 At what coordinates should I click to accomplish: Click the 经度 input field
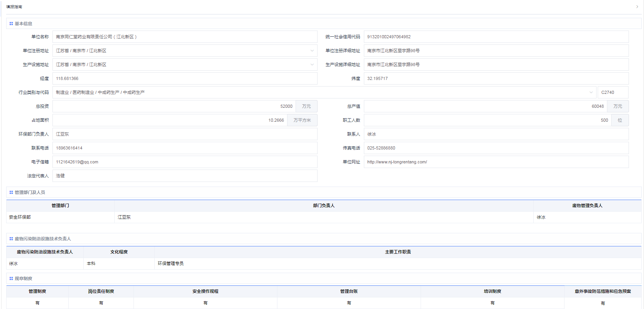[x=184, y=78]
